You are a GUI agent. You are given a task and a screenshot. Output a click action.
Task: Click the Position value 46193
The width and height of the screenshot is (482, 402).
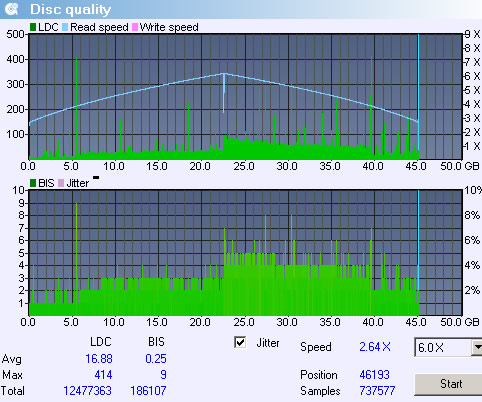[374, 375]
